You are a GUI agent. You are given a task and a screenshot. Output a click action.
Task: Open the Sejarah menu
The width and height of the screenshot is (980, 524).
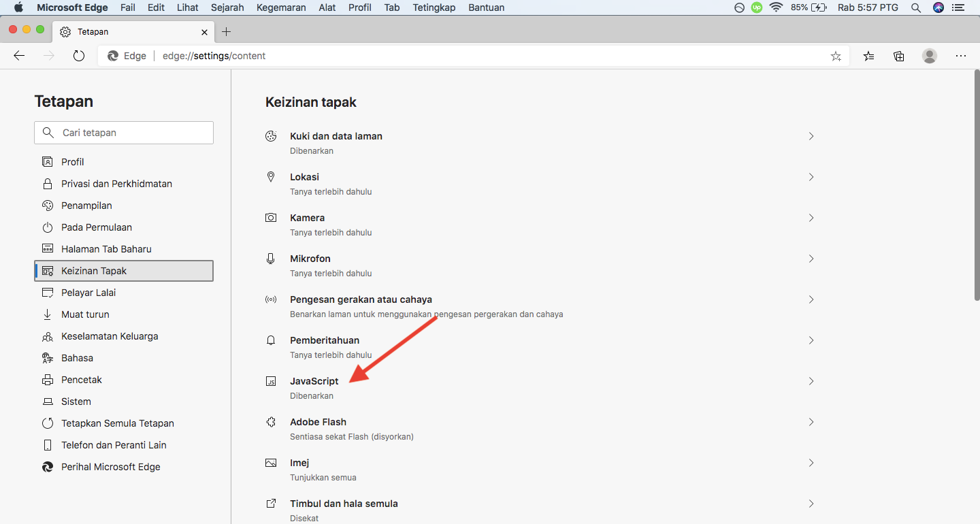pyautogui.click(x=227, y=7)
